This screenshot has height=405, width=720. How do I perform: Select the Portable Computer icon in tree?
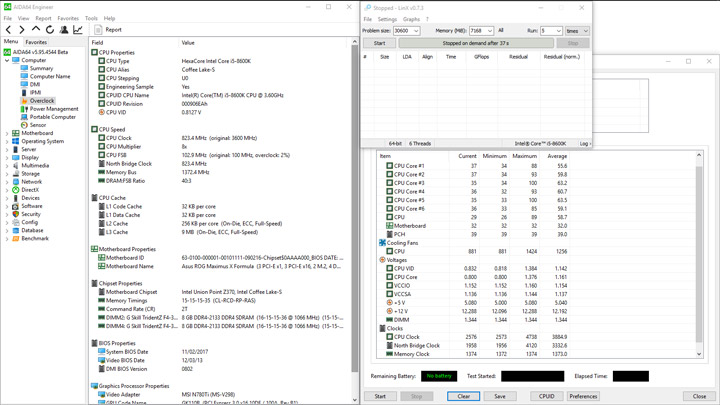(24, 117)
